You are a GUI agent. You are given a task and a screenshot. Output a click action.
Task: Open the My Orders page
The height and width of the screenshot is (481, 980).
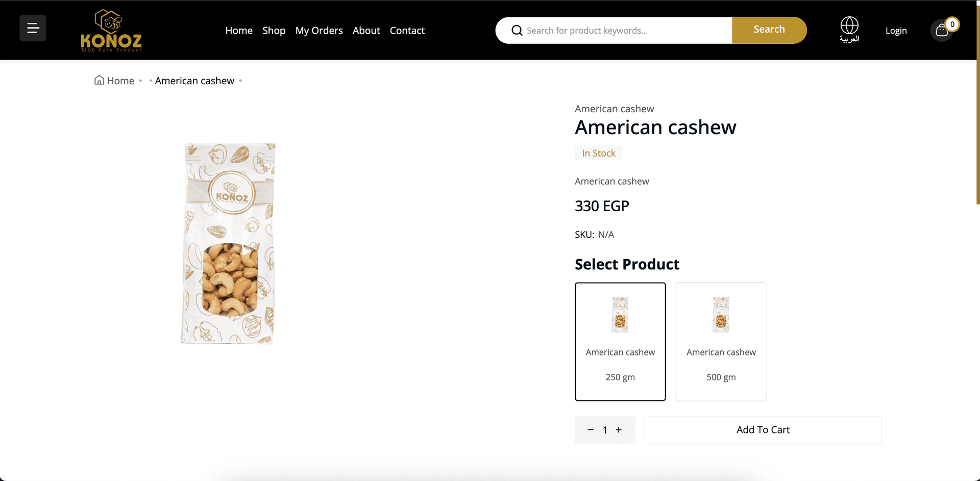319,30
